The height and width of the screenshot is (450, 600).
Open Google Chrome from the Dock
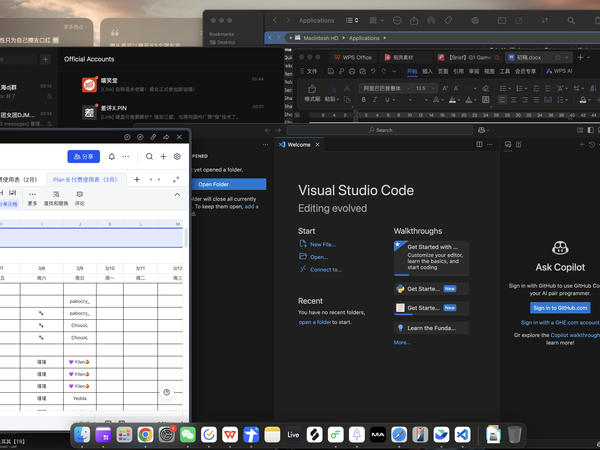point(145,435)
